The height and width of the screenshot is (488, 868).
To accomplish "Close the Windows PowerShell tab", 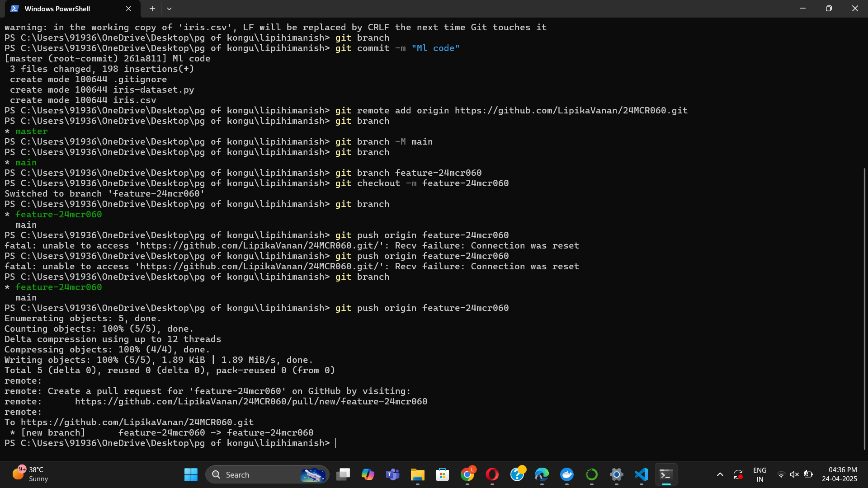I will pos(128,9).
